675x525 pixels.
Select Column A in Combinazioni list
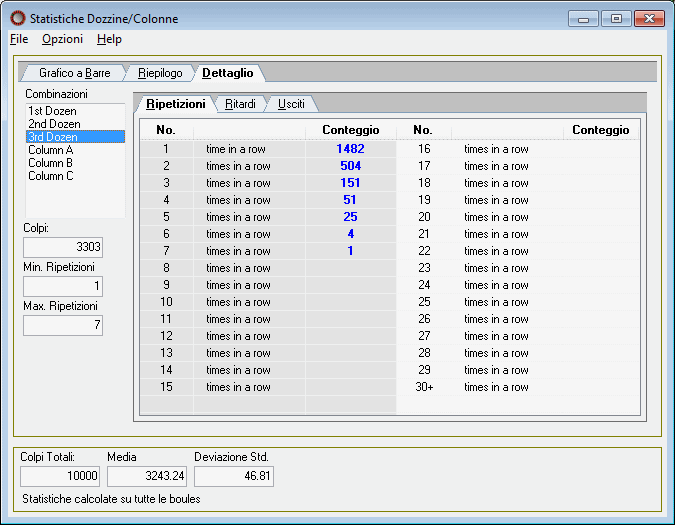(50, 150)
